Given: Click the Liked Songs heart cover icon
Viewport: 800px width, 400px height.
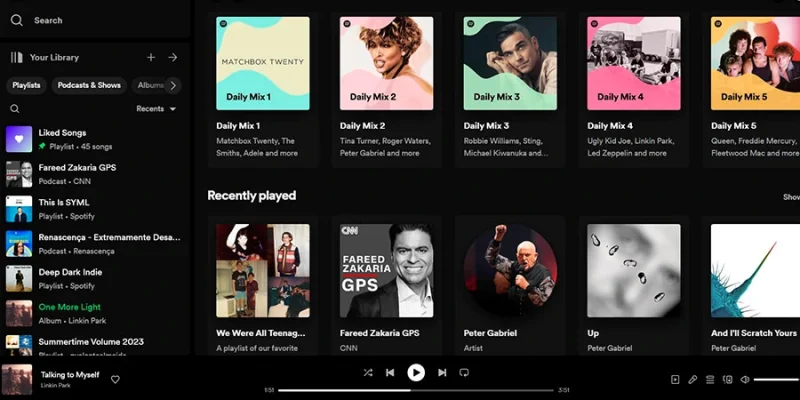Looking at the screenshot, I should click(x=19, y=139).
